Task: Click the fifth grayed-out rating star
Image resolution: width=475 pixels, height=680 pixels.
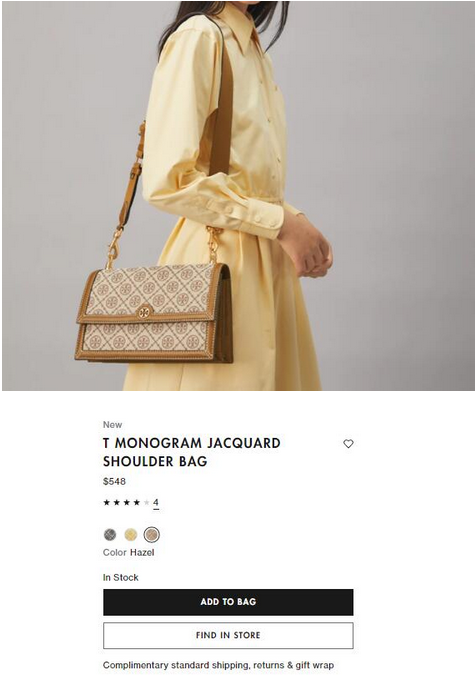Action: point(147,503)
